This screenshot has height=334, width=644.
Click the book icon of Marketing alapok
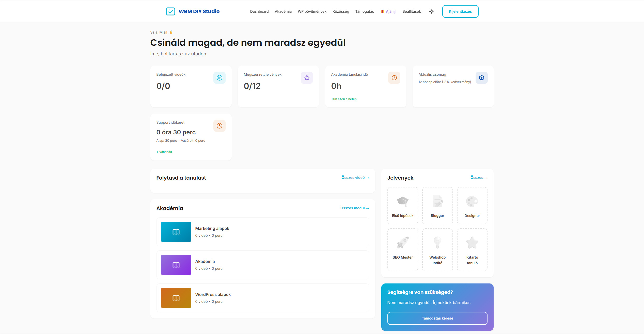(176, 232)
